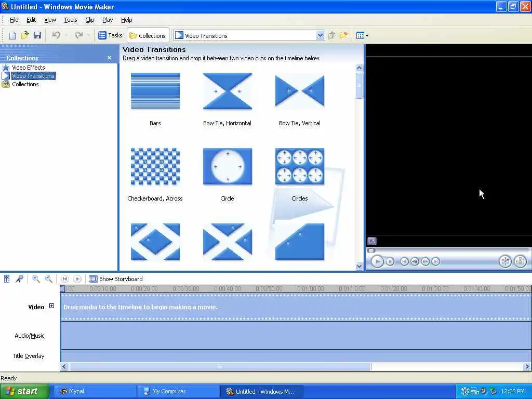
Task: Open the Undo history dropdown arrow
Action: 66,35
